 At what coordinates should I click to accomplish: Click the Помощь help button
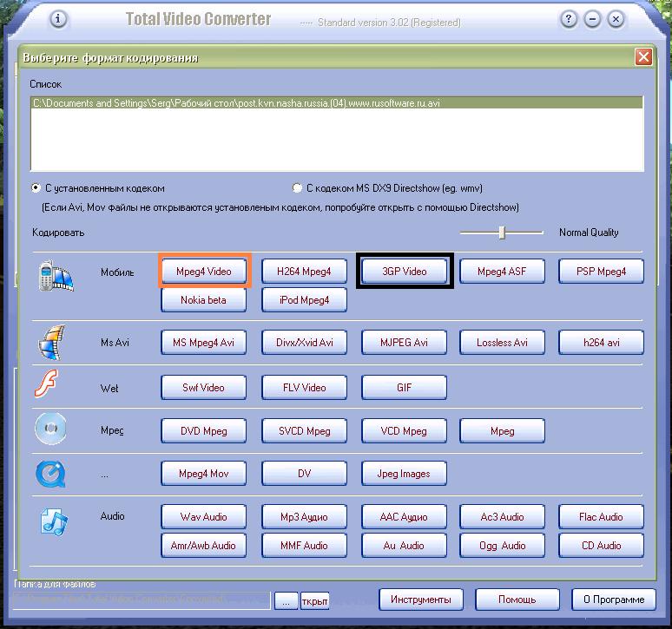click(x=517, y=600)
